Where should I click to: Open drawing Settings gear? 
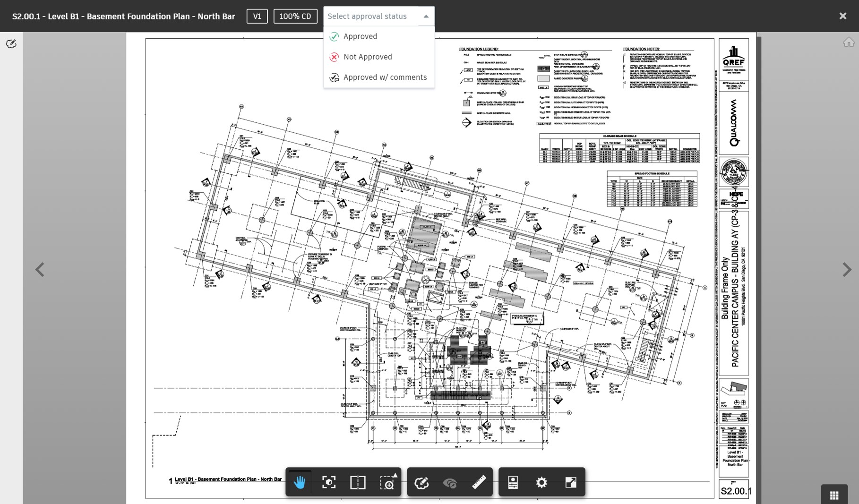pos(541,482)
